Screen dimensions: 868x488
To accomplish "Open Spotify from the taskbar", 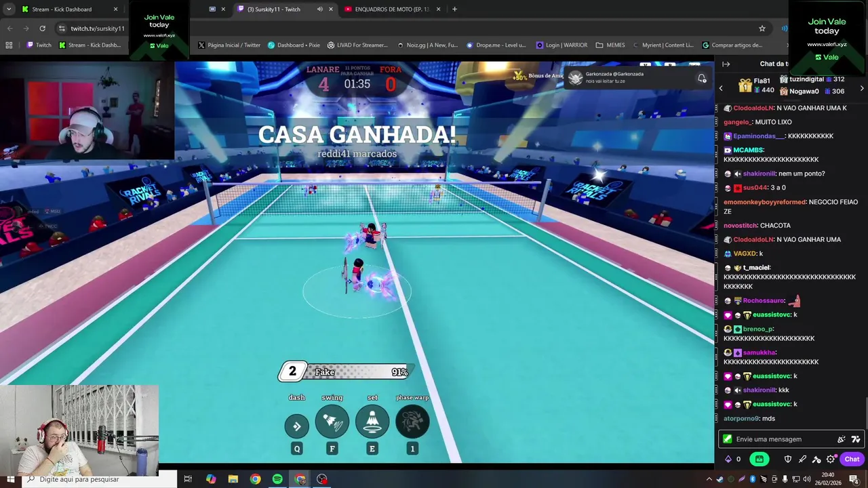I will [277, 479].
